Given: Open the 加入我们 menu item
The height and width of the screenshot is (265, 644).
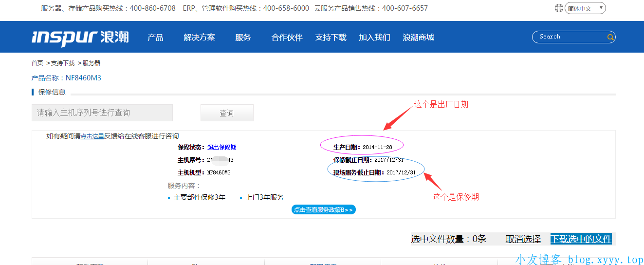Looking at the screenshot, I should [x=374, y=38].
